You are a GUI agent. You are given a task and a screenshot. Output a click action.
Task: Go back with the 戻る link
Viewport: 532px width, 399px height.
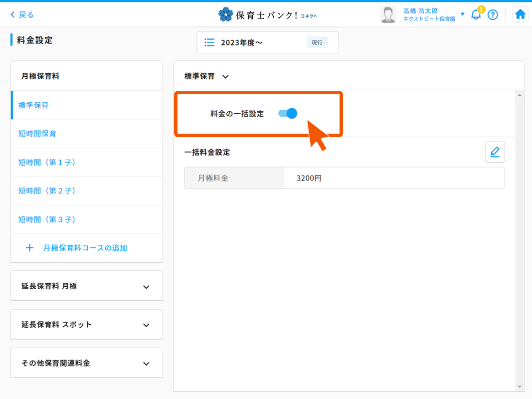pos(22,14)
